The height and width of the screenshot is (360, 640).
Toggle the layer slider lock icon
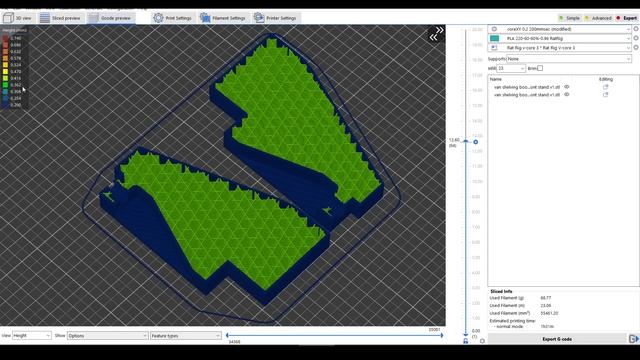point(466,341)
